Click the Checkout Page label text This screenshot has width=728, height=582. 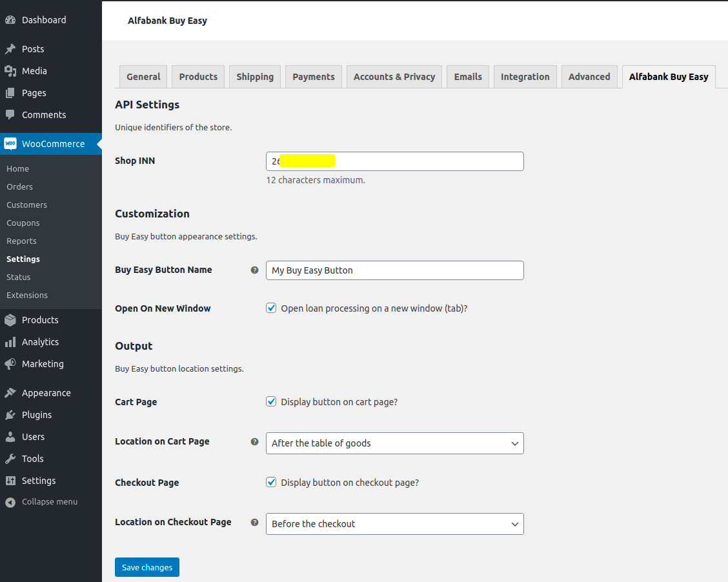click(147, 483)
